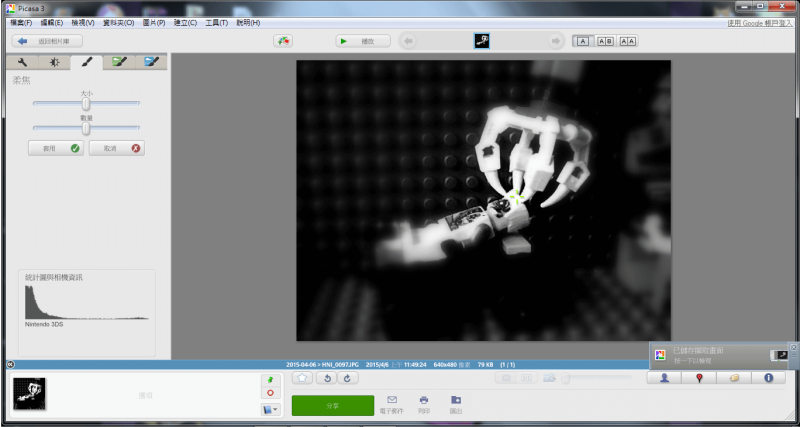This screenshot has width=800, height=427.
Task: Rotate the photo clockwise
Action: (x=347, y=378)
